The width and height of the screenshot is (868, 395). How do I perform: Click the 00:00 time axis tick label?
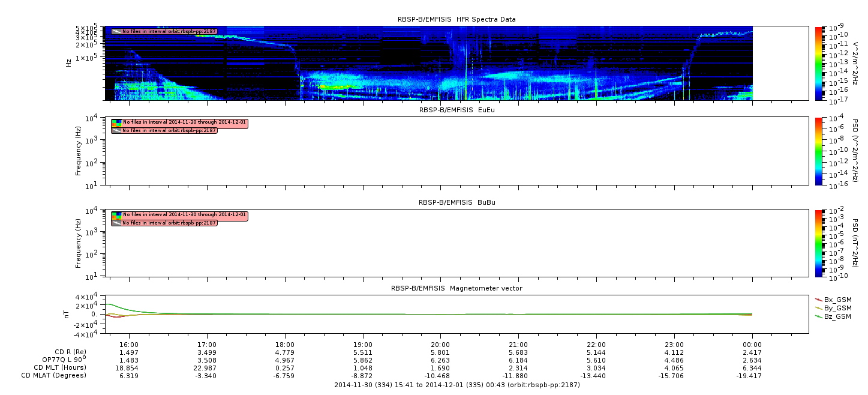752,343
